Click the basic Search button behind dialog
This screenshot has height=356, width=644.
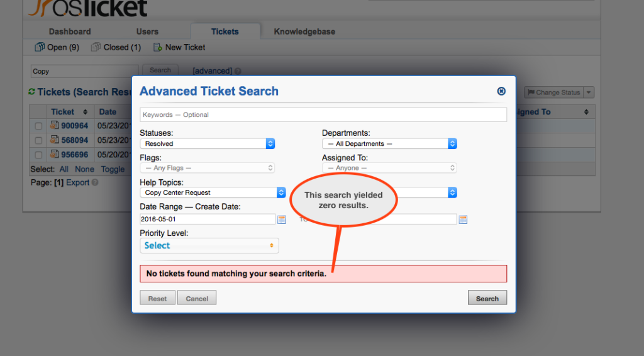[160, 70]
